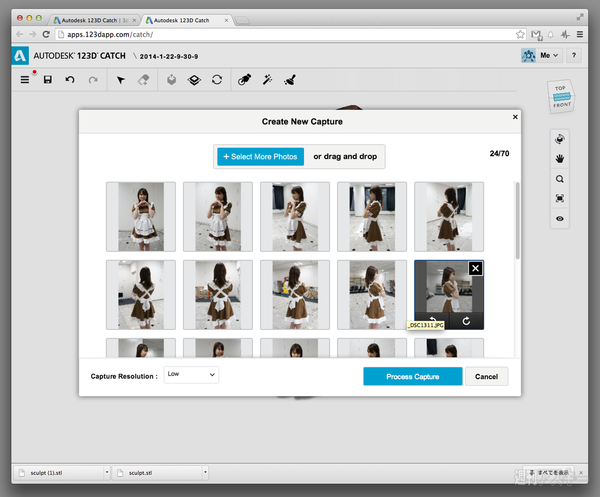
Task: Toggle visibility with the eye icon
Action: pyautogui.click(x=559, y=218)
